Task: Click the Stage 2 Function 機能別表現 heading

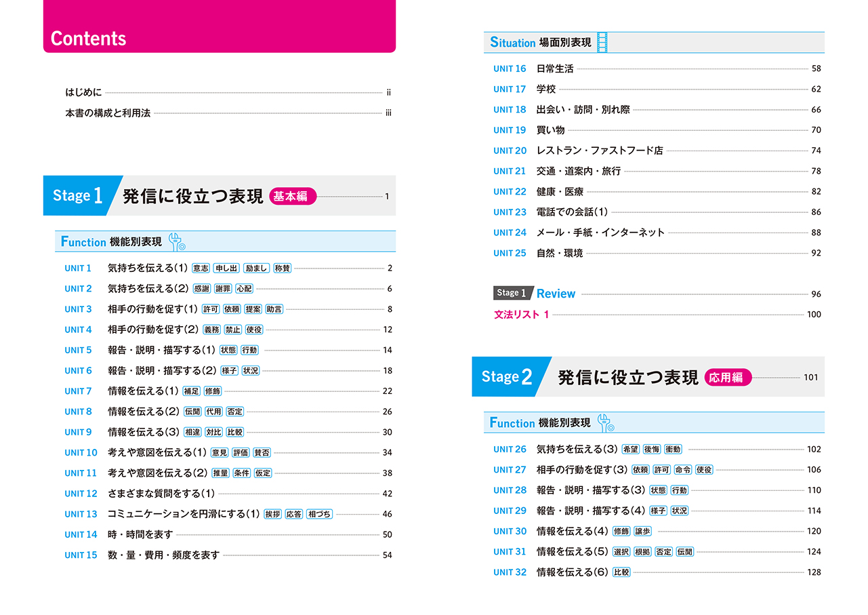Action: point(540,422)
